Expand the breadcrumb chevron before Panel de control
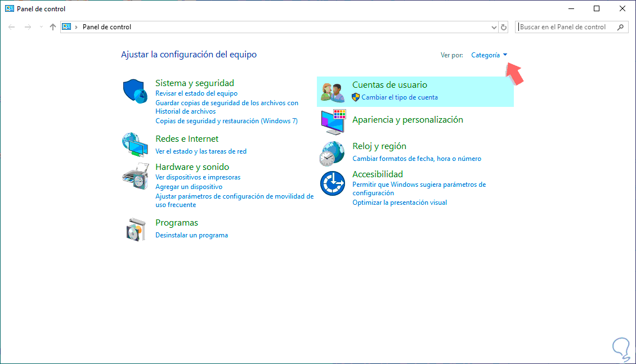636x364 pixels. [x=76, y=27]
